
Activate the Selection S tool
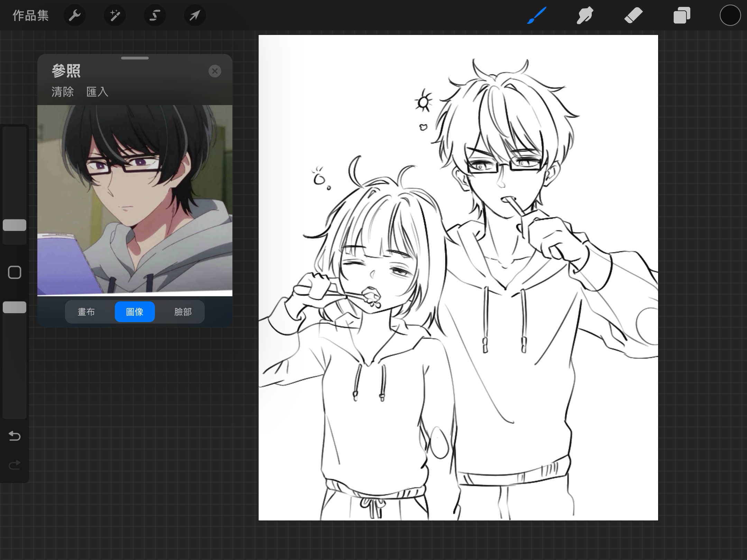pyautogui.click(x=155, y=16)
